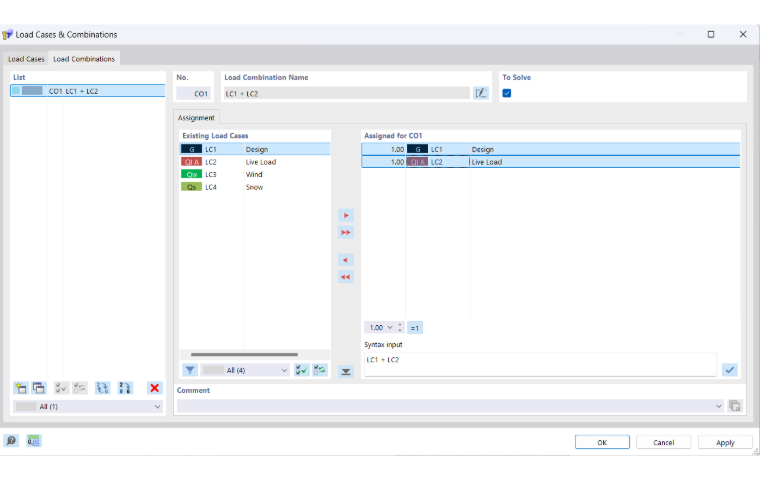Close the Load Cases & Combinations dialog
Screen dimensions: 760x480
tap(743, 34)
